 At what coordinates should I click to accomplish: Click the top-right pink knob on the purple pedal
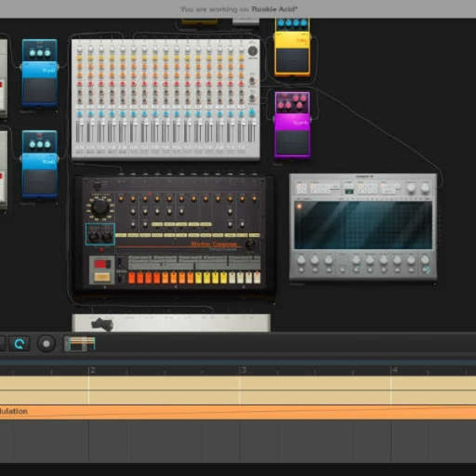click(303, 98)
